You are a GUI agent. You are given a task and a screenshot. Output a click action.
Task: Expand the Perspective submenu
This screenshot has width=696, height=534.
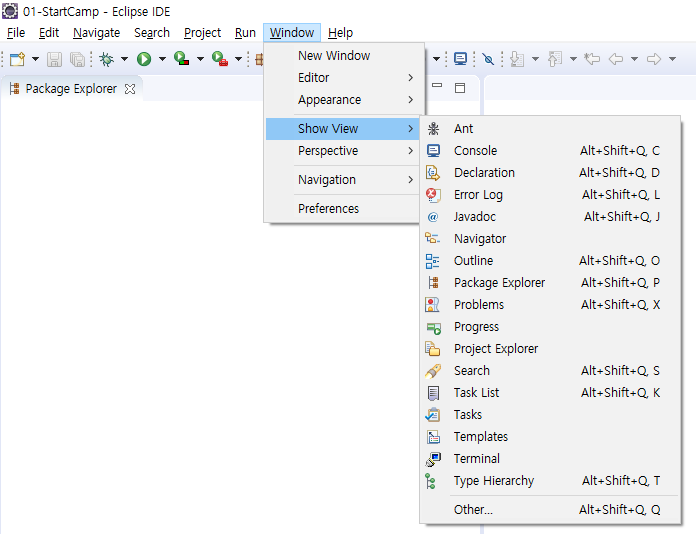[342, 151]
